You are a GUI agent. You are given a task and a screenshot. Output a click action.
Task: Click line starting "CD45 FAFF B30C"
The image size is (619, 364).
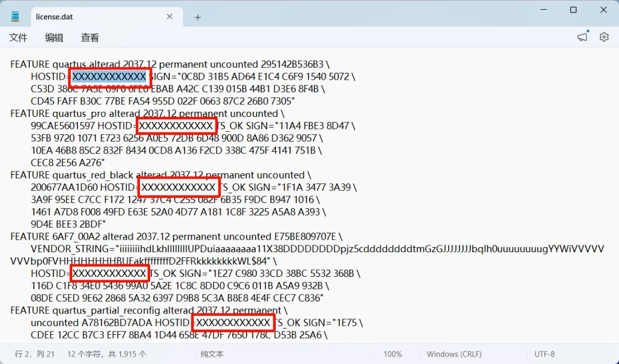[163, 101]
